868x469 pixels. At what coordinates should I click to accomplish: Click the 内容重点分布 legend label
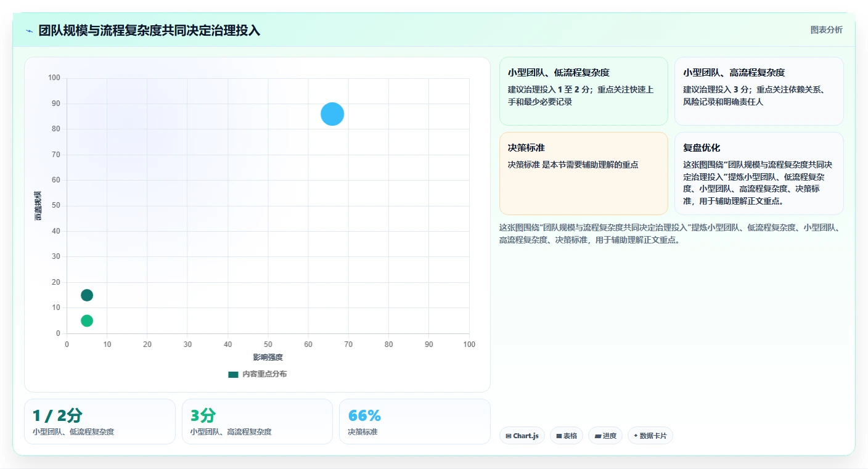point(264,374)
